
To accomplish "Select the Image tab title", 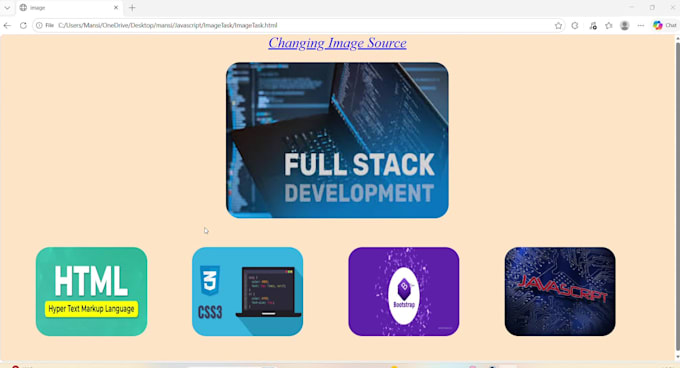I will pos(38,8).
